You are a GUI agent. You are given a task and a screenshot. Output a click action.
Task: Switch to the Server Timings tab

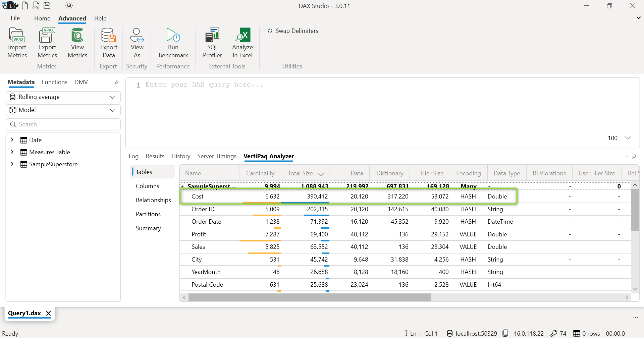point(217,156)
